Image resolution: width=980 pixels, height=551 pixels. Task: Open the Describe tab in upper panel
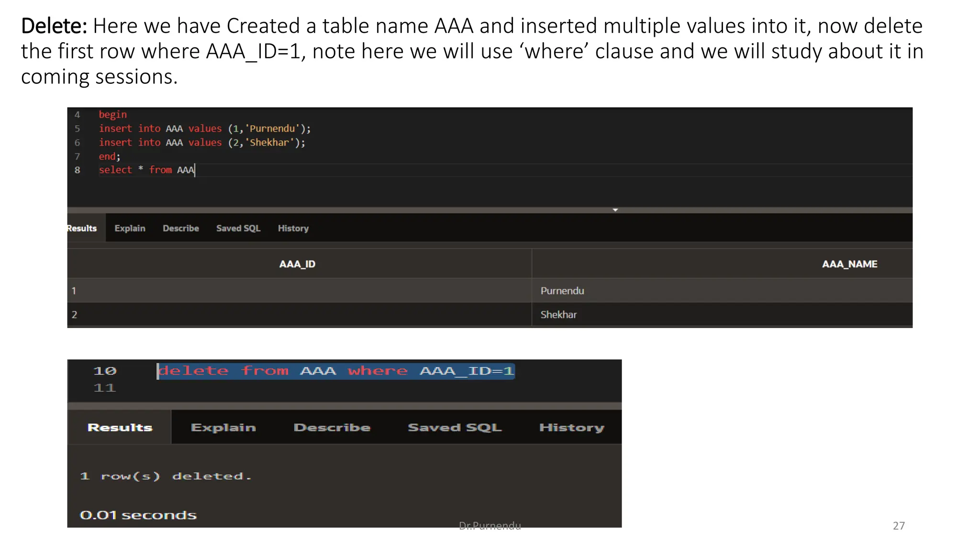click(x=180, y=228)
